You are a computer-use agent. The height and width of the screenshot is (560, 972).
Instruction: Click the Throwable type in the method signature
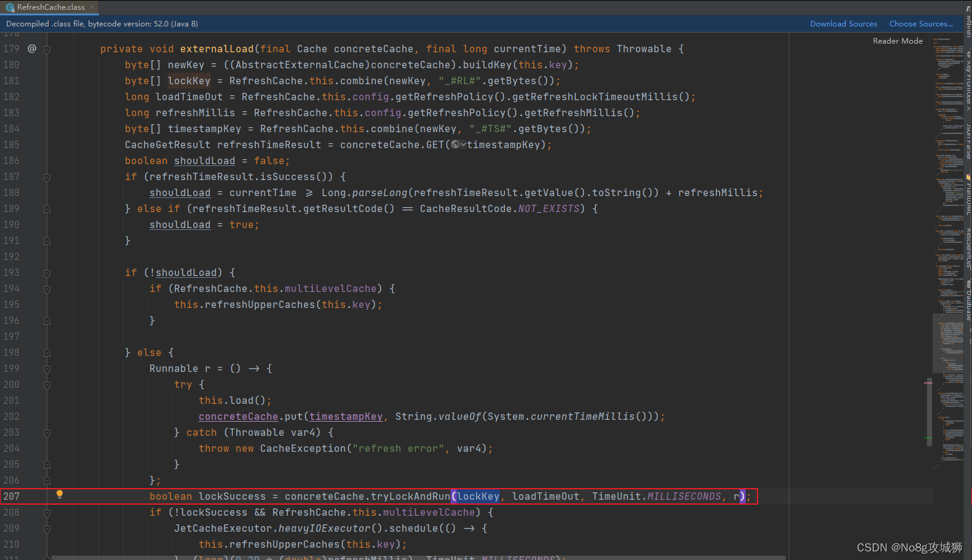pos(644,49)
